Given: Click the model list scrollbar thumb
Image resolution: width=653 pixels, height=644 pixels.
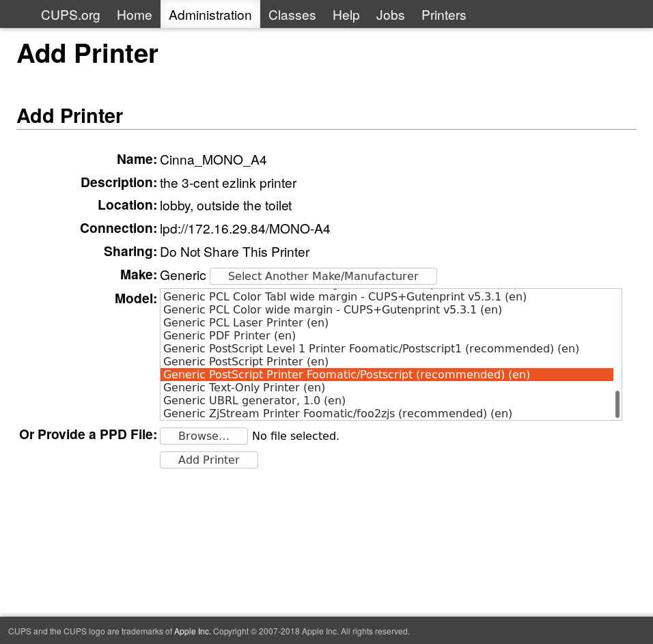Looking at the screenshot, I should 617,404.
